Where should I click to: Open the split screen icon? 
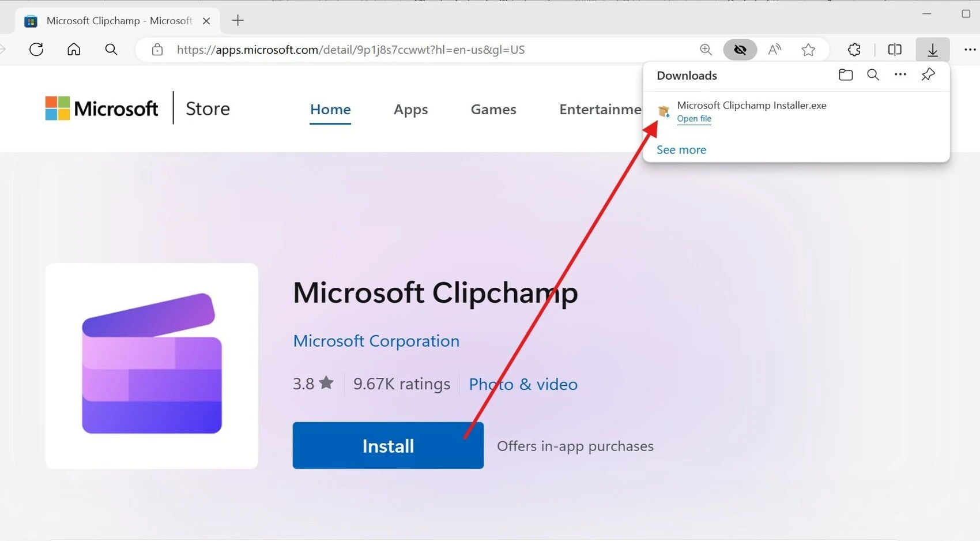895,50
